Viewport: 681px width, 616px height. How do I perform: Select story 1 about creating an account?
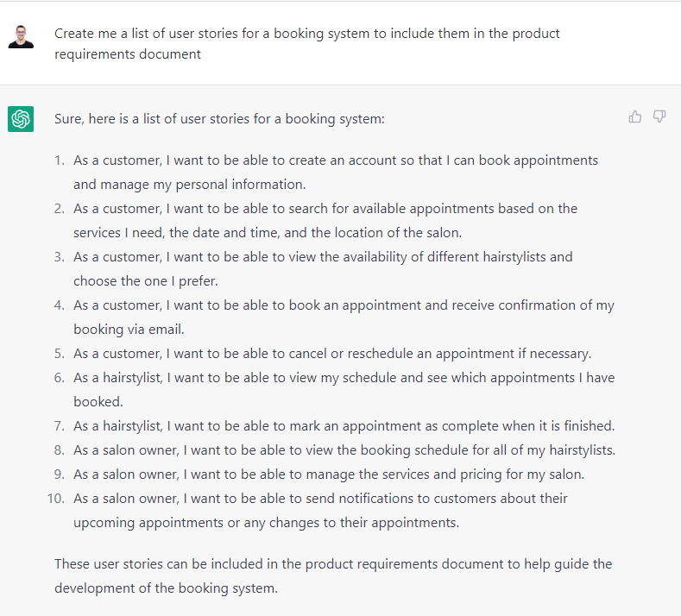coord(336,173)
